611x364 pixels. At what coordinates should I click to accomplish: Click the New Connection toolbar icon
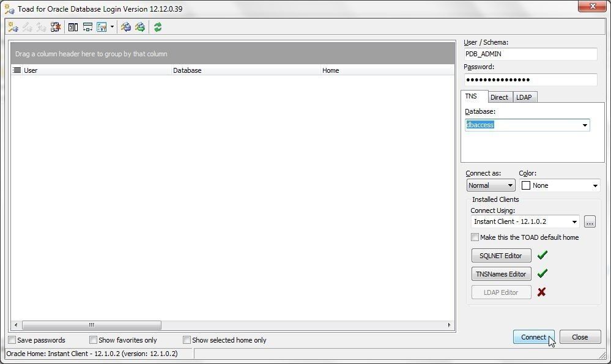point(13,27)
